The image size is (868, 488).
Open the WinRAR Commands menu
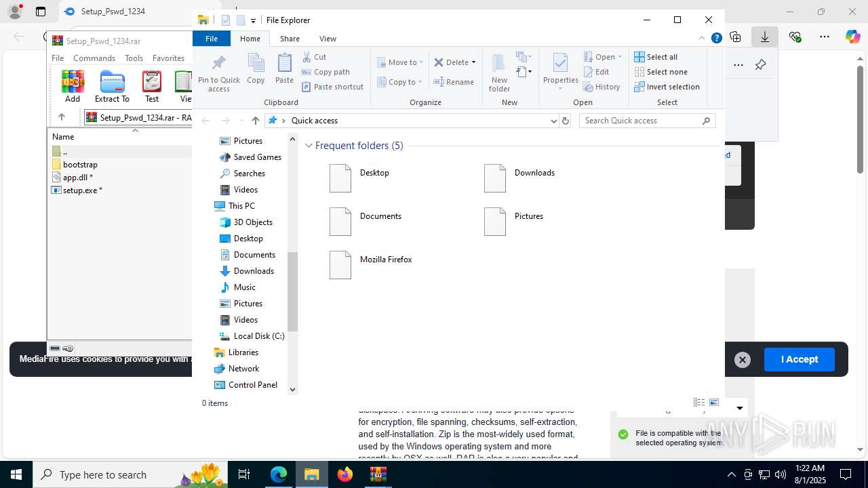[x=94, y=58]
